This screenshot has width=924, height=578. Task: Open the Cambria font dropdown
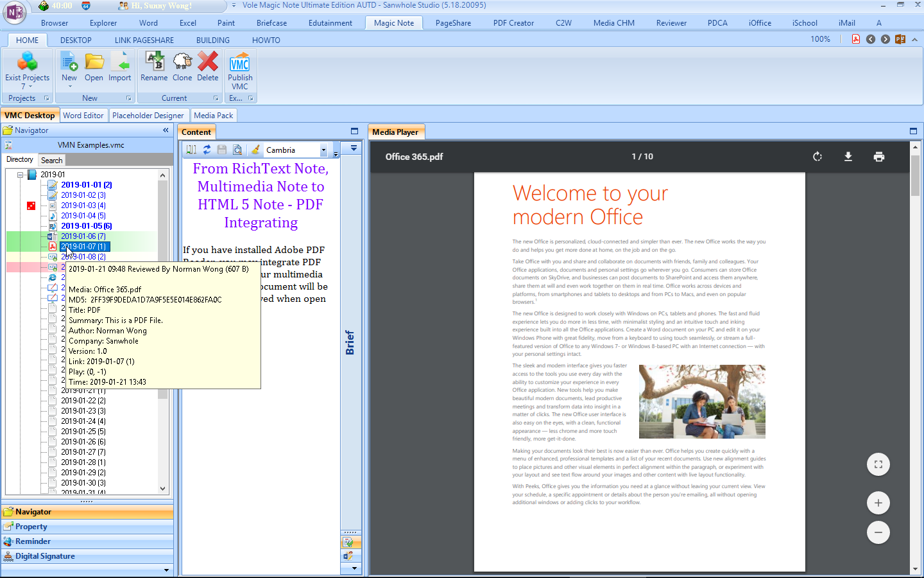click(x=323, y=150)
